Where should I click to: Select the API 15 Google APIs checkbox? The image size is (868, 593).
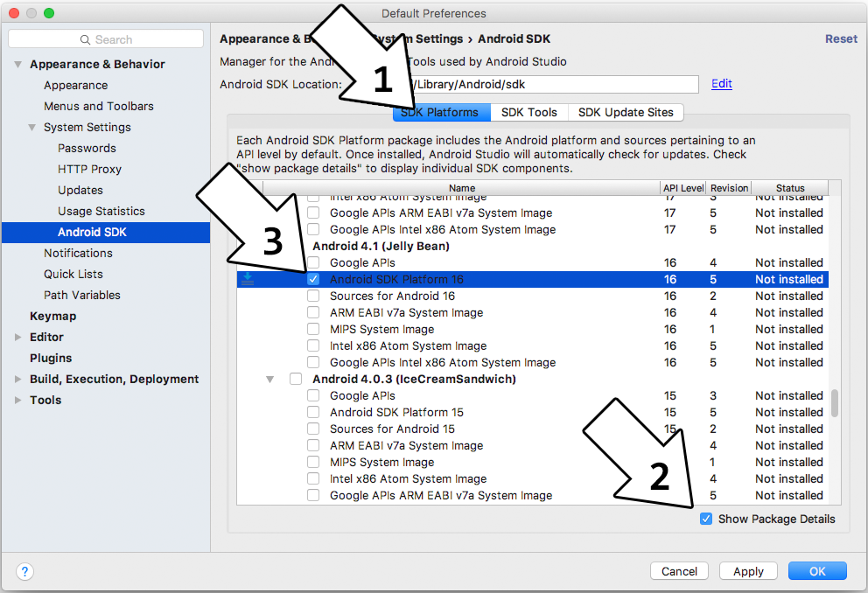313,395
